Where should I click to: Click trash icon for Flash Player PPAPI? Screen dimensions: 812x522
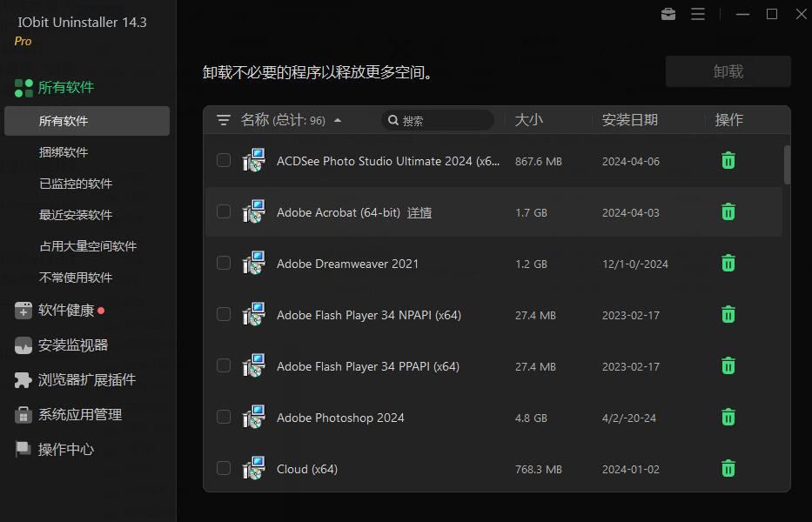tap(728, 365)
